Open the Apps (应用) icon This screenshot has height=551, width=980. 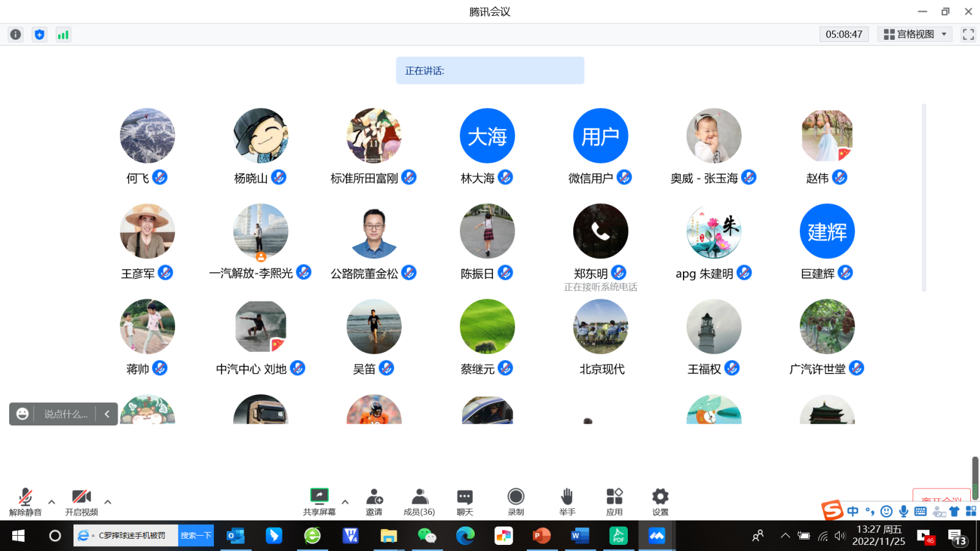point(614,497)
